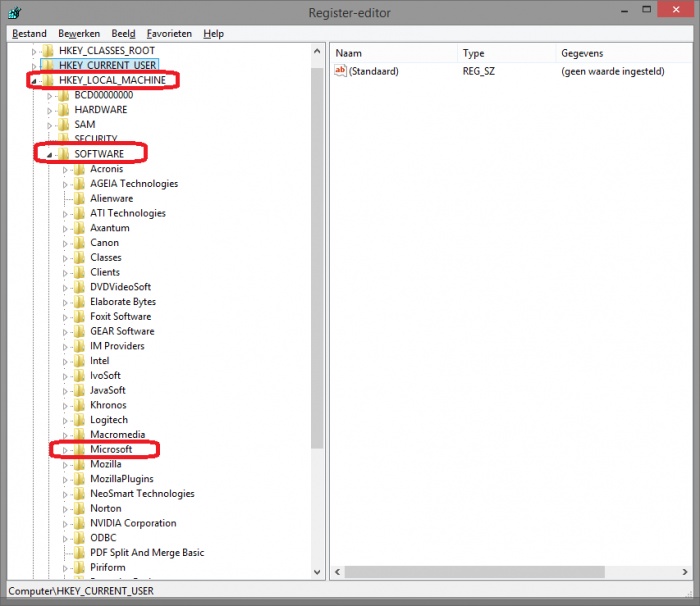This screenshot has height=606, width=700.
Task: Click the values pane scroll right arrow
Action: pos(685,572)
